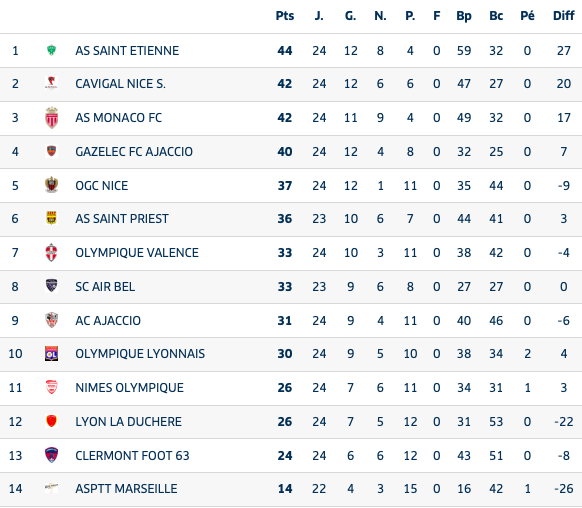Click AS Saint Etienne's 44 points value
Viewport: 582px width, 508px height.
[x=285, y=50]
